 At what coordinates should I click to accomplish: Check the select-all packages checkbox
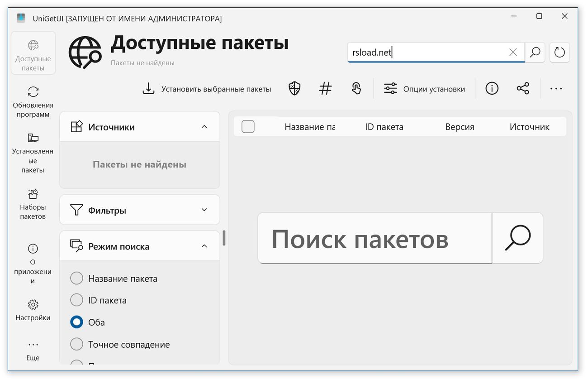point(248,127)
